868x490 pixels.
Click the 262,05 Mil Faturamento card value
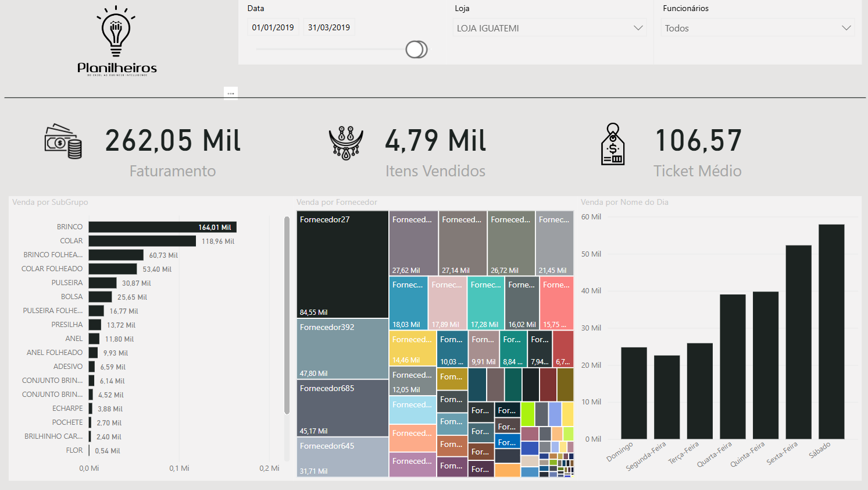tap(173, 141)
